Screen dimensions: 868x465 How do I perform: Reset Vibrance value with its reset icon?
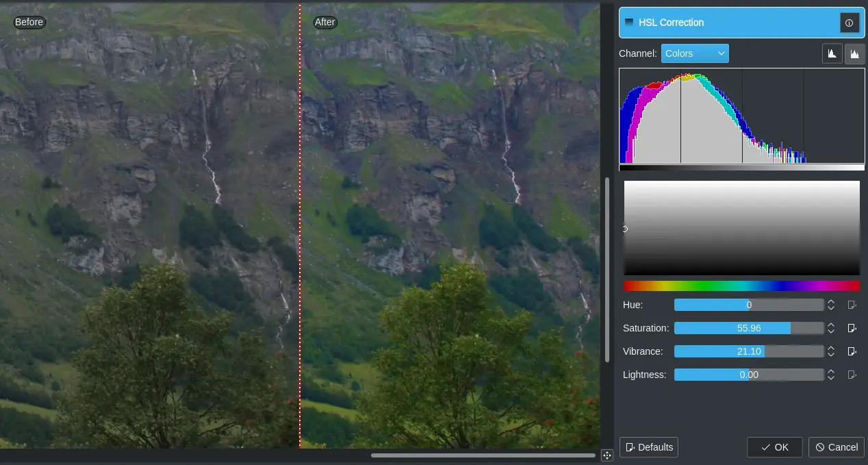click(x=852, y=351)
